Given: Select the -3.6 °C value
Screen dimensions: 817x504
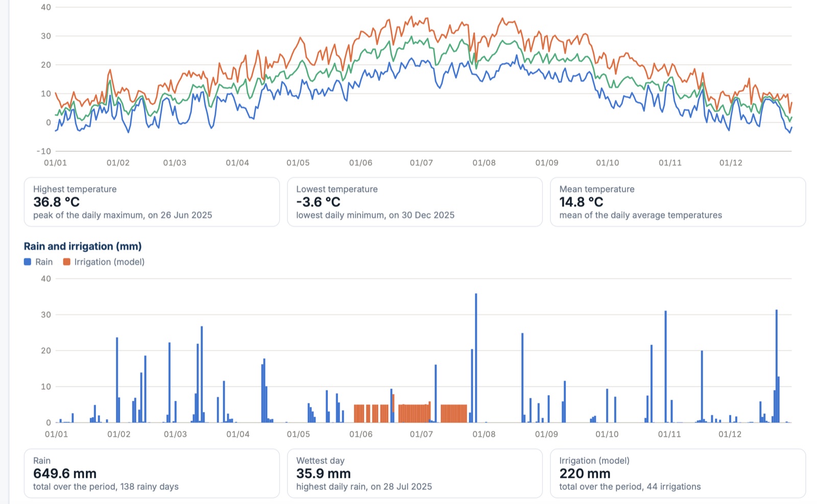Looking at the screenshot, I should (x=318, y=202).
